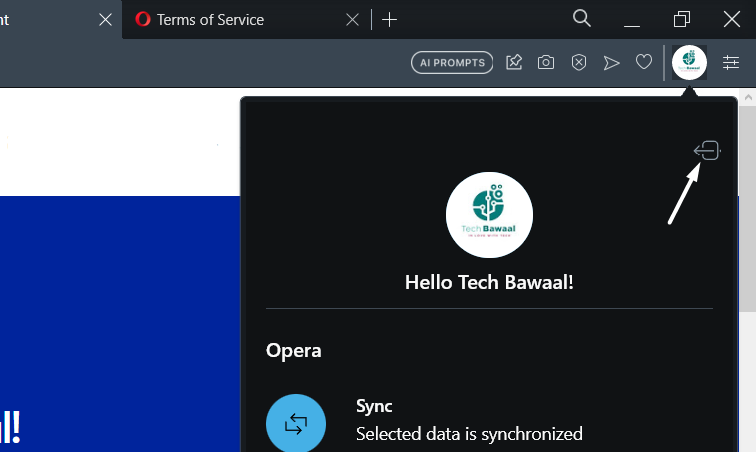Screen dimensions: 756x452
Task: Open a new tab with plus button
Action: (390, 20)
